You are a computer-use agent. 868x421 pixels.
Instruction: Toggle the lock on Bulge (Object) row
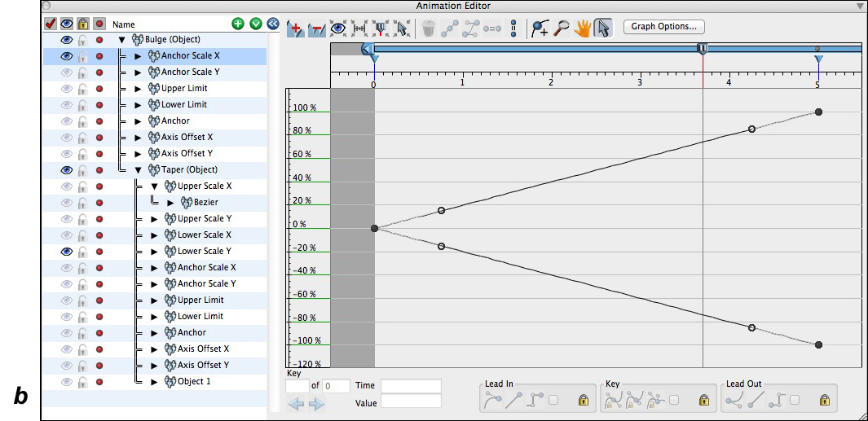(x=82, y=40)
